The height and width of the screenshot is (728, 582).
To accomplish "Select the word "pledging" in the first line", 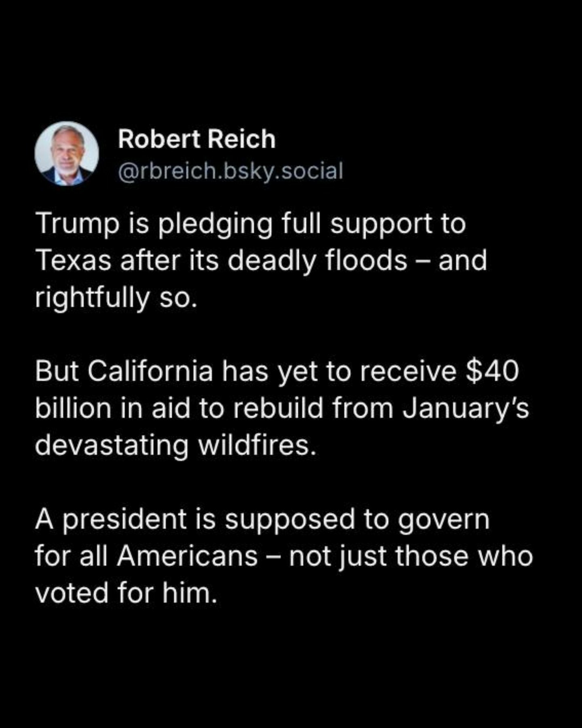I will click(215, 225).
